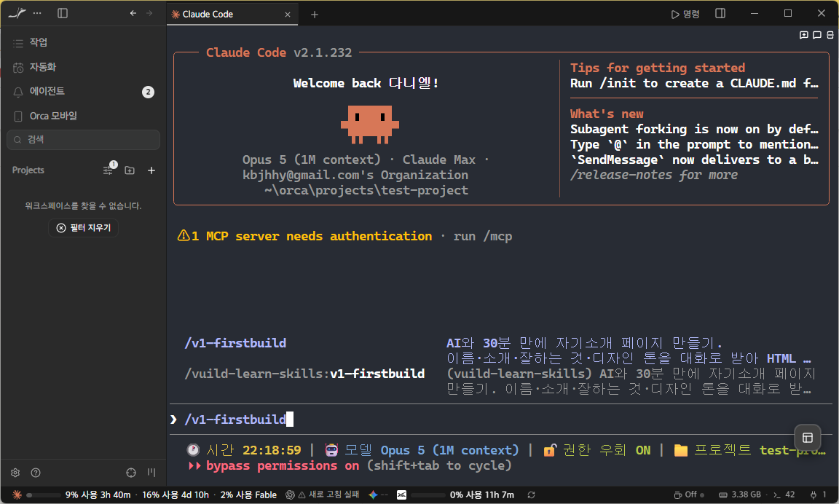The image size is (839, 504).
Task: Click the lock icon next to 권한 우회
Action: [550, 450]
